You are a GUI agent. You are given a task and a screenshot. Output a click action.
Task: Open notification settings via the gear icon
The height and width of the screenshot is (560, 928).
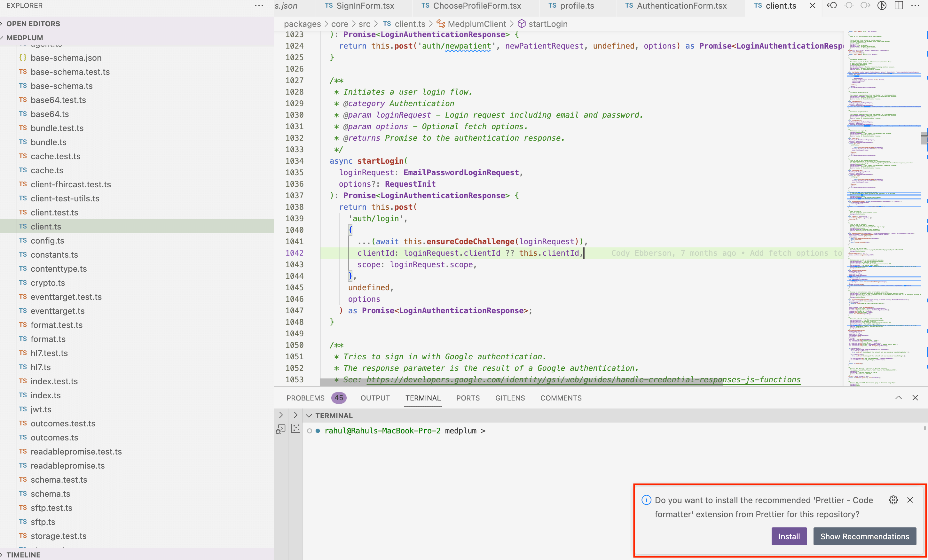coord(894,501)
